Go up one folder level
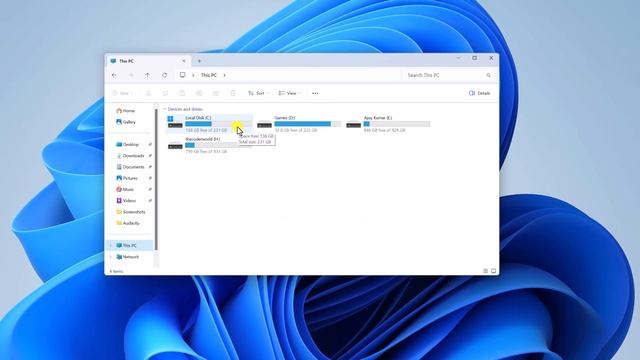Image resolution: width=640 pixels, height=360 pixels. point(147,75)
